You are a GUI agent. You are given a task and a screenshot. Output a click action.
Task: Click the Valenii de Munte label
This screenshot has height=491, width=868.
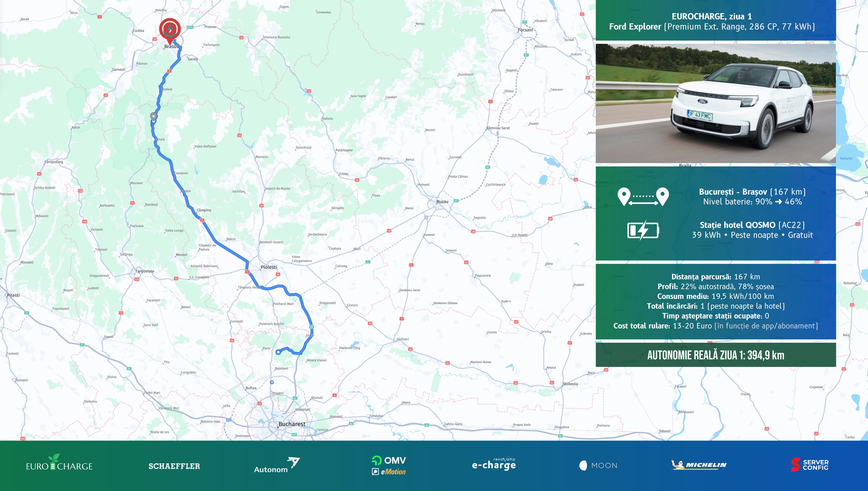pos(277,189)
